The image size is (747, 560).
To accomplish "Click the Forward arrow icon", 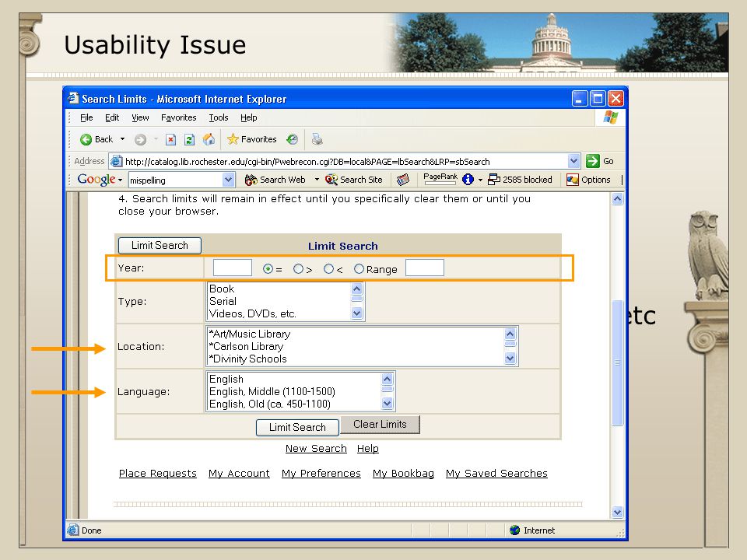I will (x=140, y=139).
